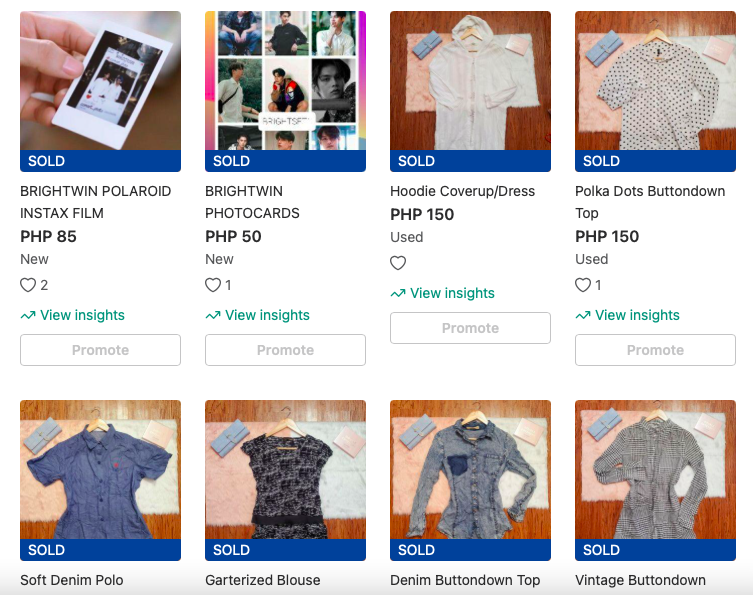Image resolution: width=753 pixels, height=595 pixels.
Task: Tap heart icon under Hoodie Coverup/Dress
Action: tap(398, 263)
